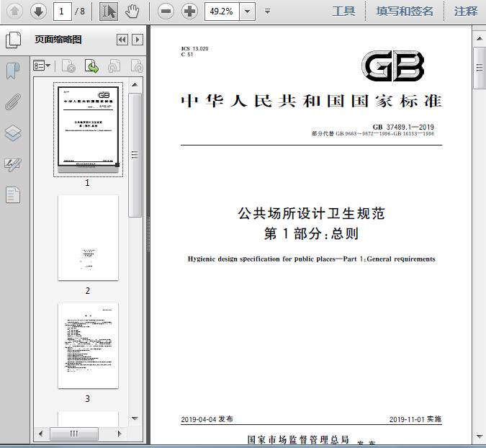This screenshot has width=486, height=448.
Task: Click the title 公共场所设计卫生规范
Action: click(x=311, y=213)
